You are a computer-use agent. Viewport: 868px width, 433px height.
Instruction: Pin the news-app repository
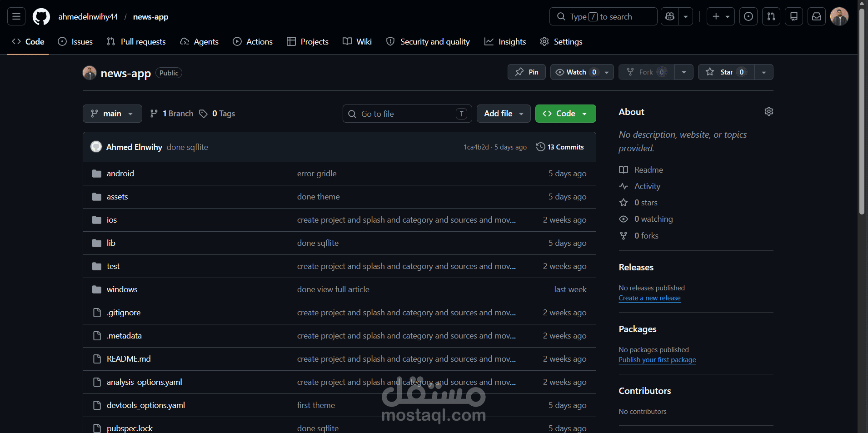pos(527,72)
